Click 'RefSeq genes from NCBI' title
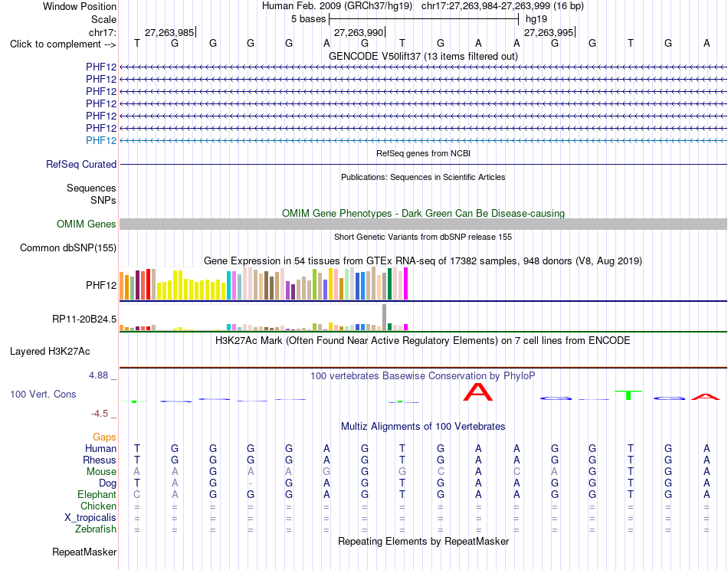 pos(424,153)
